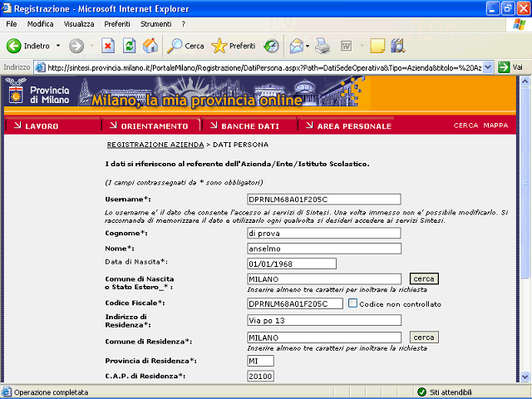Click the Indirizzo address bar label

[17, 67]
